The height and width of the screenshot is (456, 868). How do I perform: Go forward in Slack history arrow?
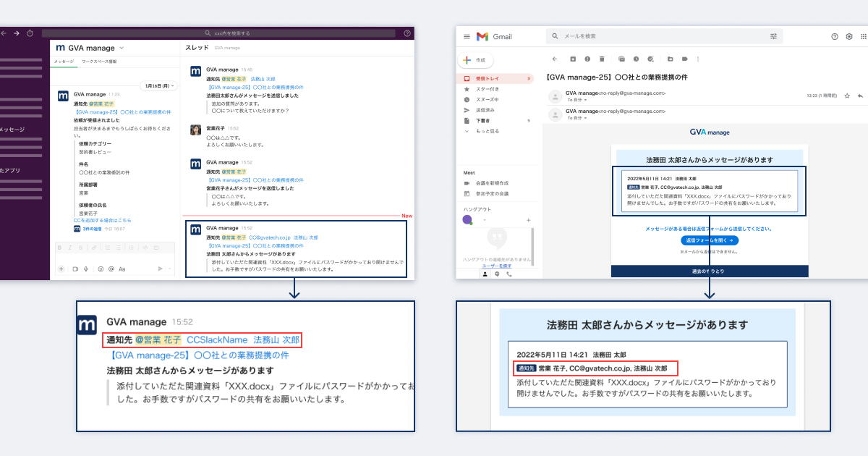pyautogui.click(x=16, y=33)
